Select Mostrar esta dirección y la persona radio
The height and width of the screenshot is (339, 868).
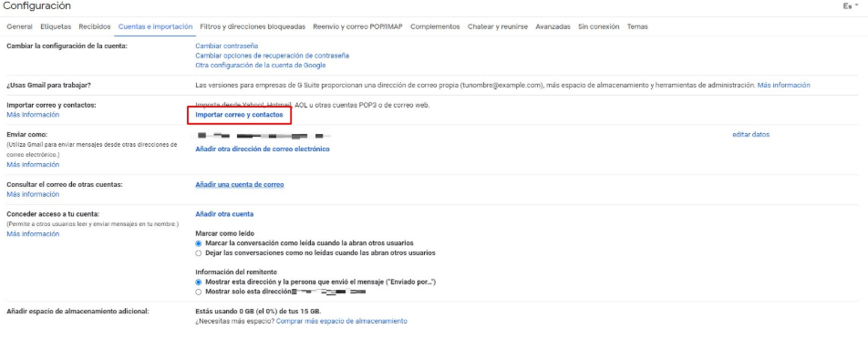pos(199,282)
